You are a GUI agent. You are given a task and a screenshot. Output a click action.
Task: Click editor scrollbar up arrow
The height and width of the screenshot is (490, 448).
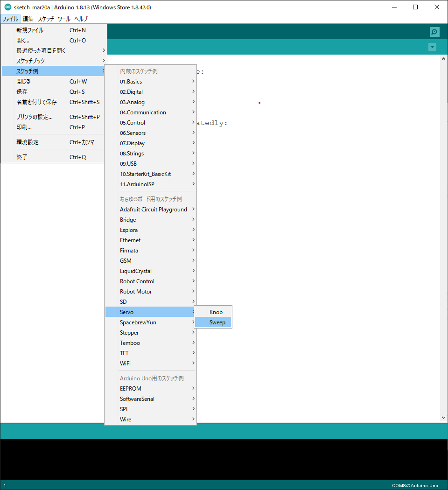point(444,59)
